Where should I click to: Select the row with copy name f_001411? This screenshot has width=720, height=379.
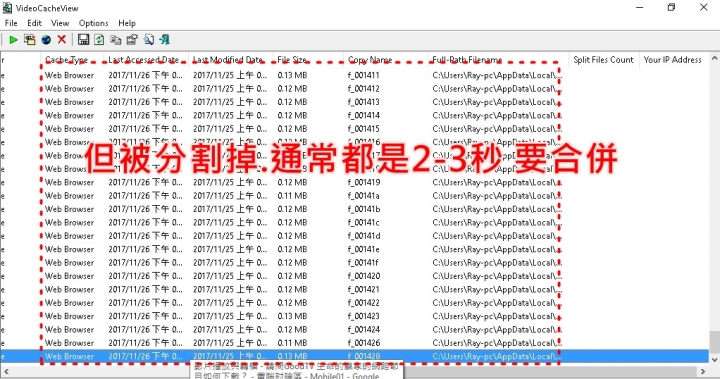pyautogui.click(x=354, y=75)
